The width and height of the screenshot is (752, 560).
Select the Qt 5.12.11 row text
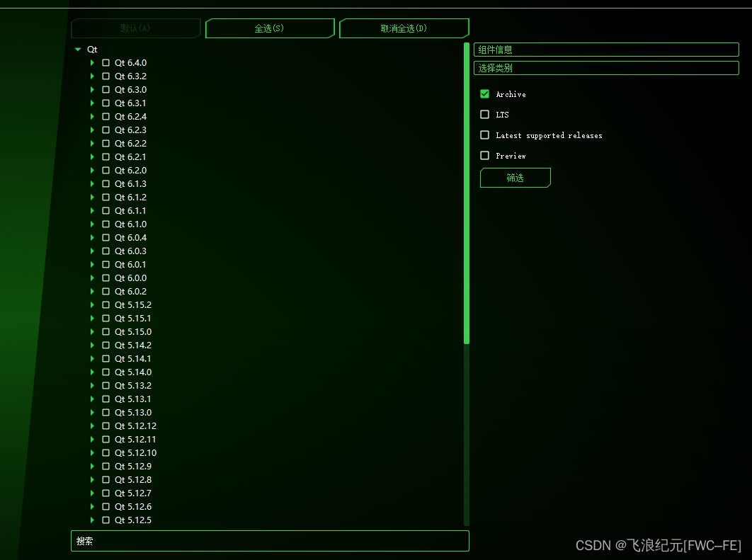(135, 439)
